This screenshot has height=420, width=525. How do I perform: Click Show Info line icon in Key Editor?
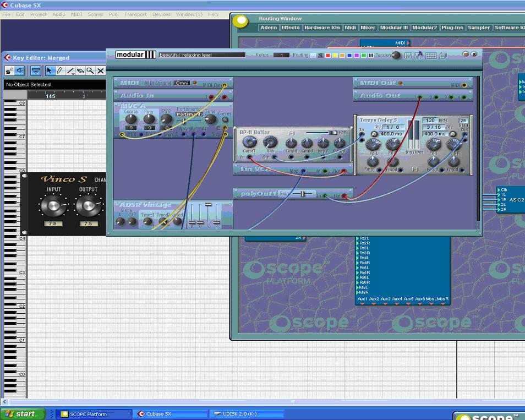click(35, 70)
